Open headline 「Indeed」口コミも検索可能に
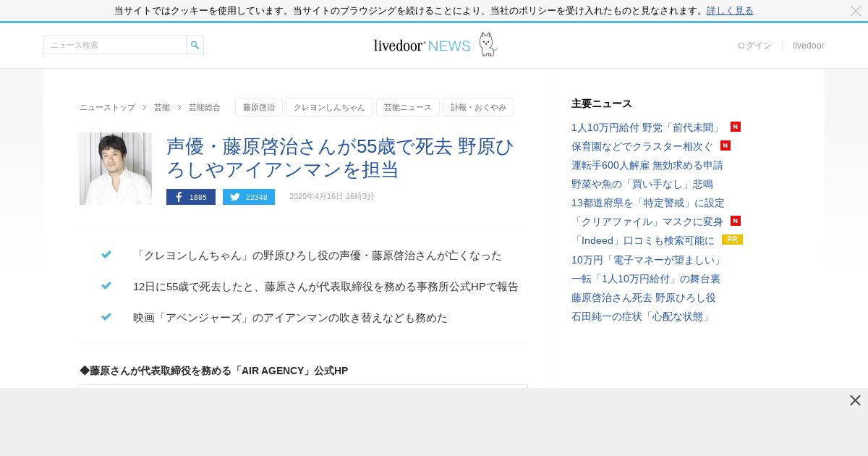The height and width of the screenshot is (456, 868). coord(643,240)
